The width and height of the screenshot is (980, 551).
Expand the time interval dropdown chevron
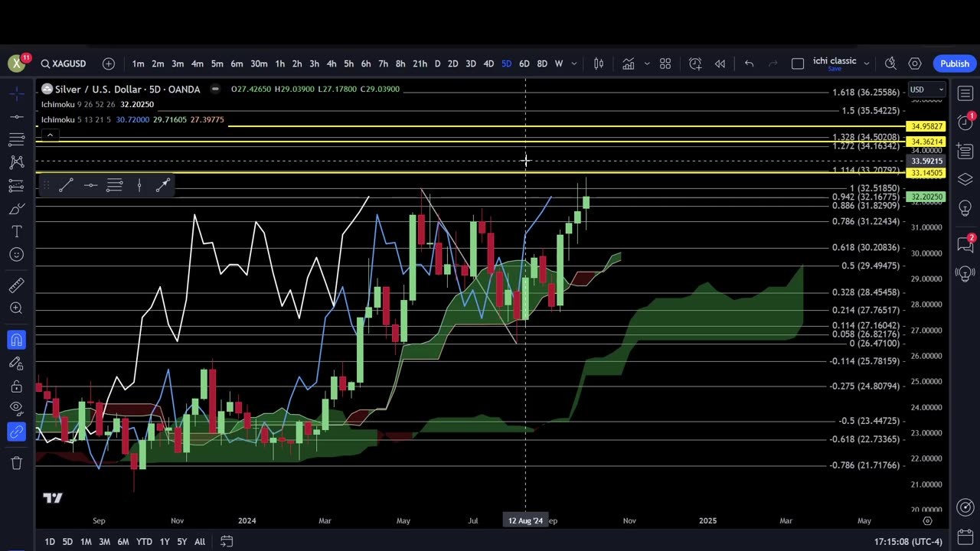pos(574,64)
